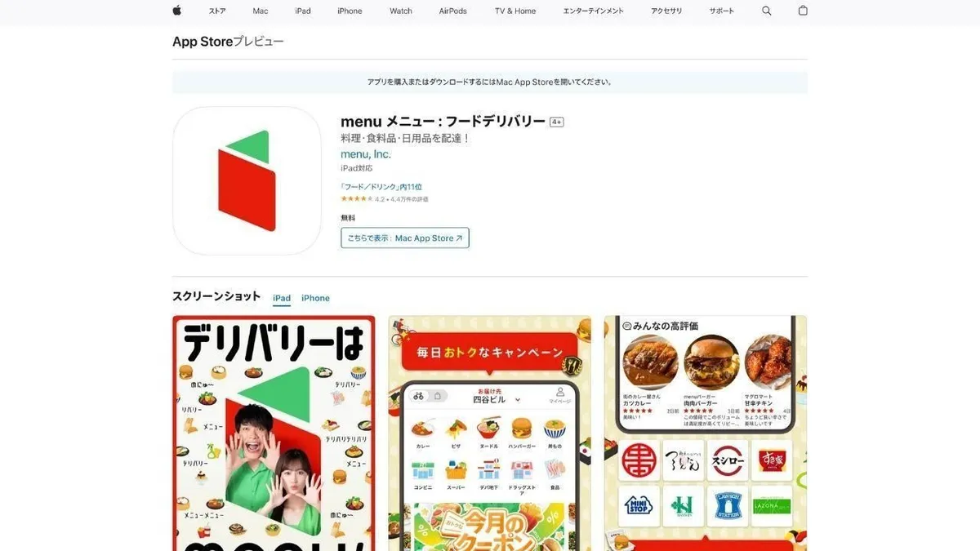Open the AirPods navigation item
The width and height of the screenshot is (980, 551).
click(x=453, y=11)
